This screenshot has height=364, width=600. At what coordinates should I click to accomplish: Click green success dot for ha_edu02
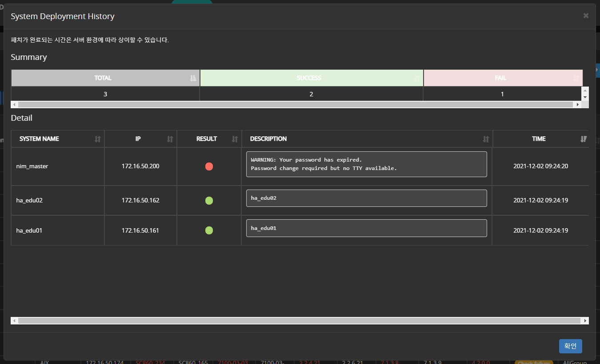[x=209, y=201]
